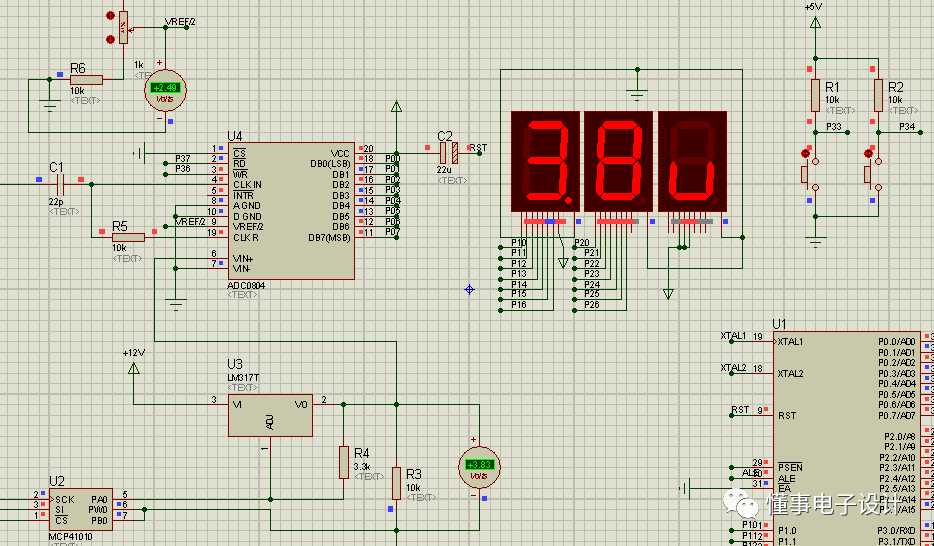Select resistor R2 symbol
Image resolution: width=934 pixels, height=546 pixels.
click(878, 95)
